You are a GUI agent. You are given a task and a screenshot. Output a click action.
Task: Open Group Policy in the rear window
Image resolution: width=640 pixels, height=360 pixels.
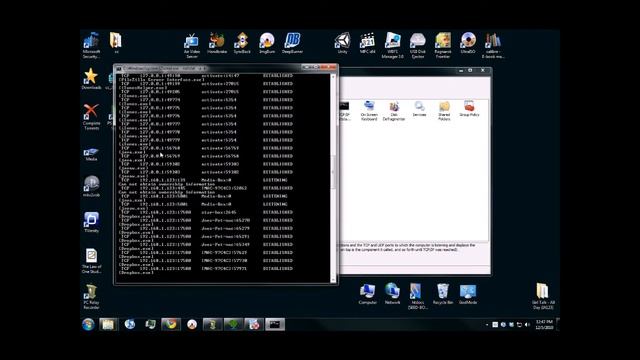tap(469, 109)
